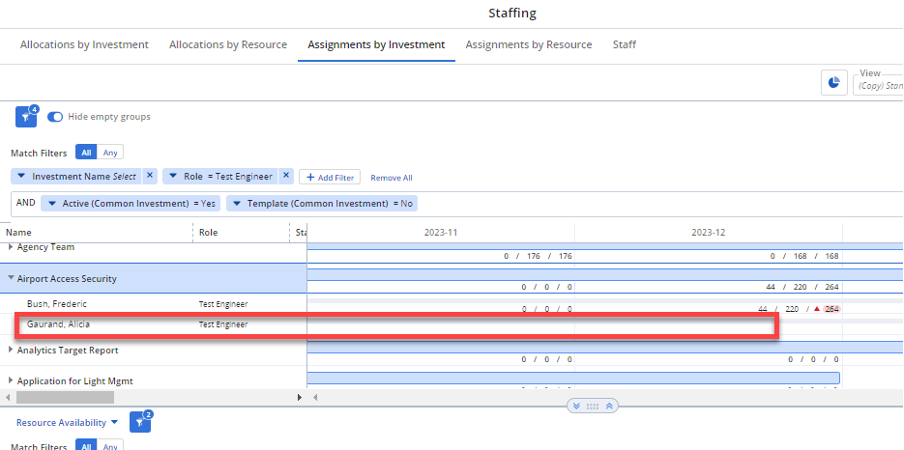Click the over-allocated 264 value for Busn
The width and height of the screenshot is (904, 450).
click(x=831, y=309)
